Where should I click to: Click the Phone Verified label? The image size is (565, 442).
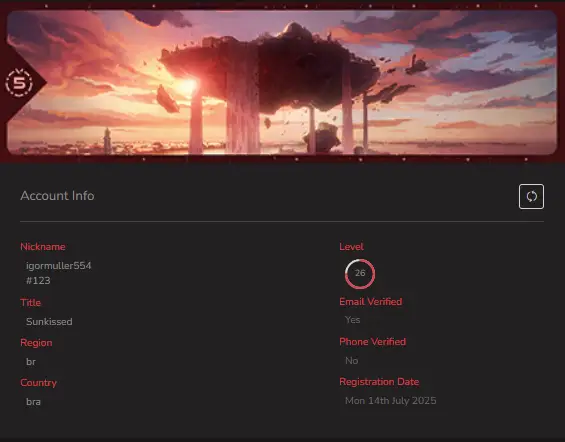click(x=373, y=342)
